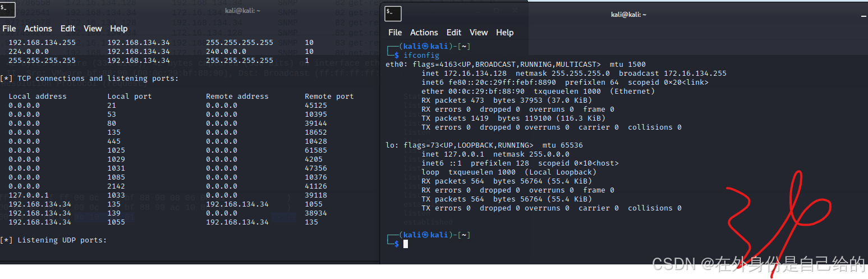Image resolution: width=868 pixels, height=279 pixels.
Task: Open the Actions menu in the right ifconfig terminal
Action: pos(424,33)
